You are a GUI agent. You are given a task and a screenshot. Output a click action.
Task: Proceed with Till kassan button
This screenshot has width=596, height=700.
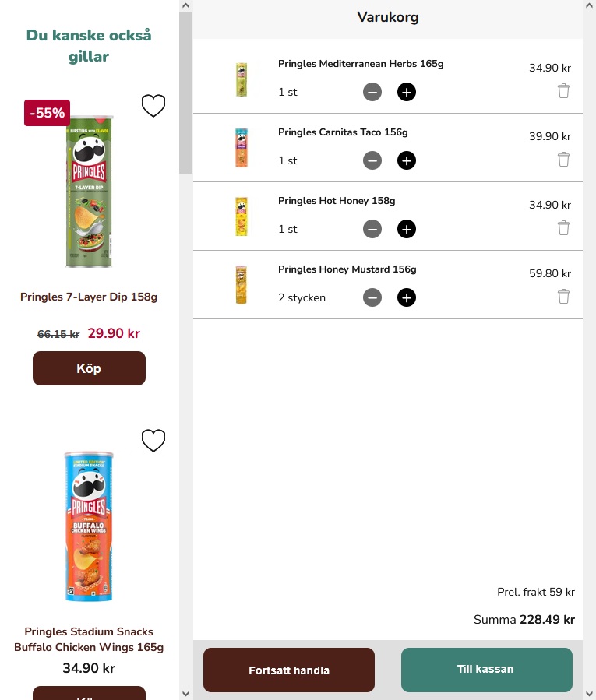[x=487, y=670]
